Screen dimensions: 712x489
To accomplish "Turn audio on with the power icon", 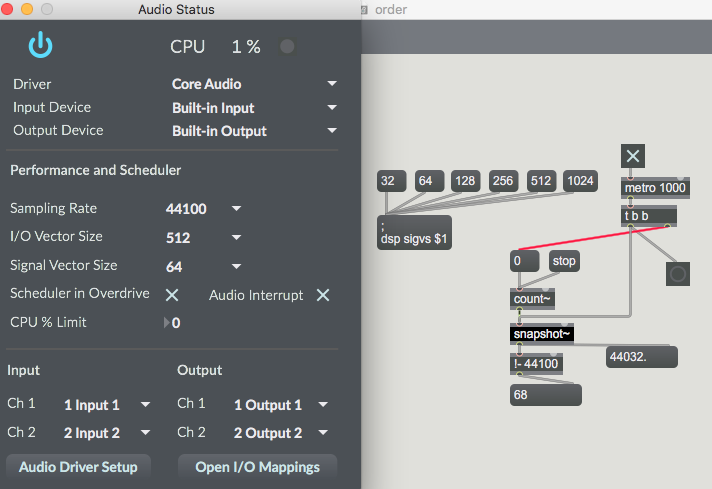I will coord(40,45).
